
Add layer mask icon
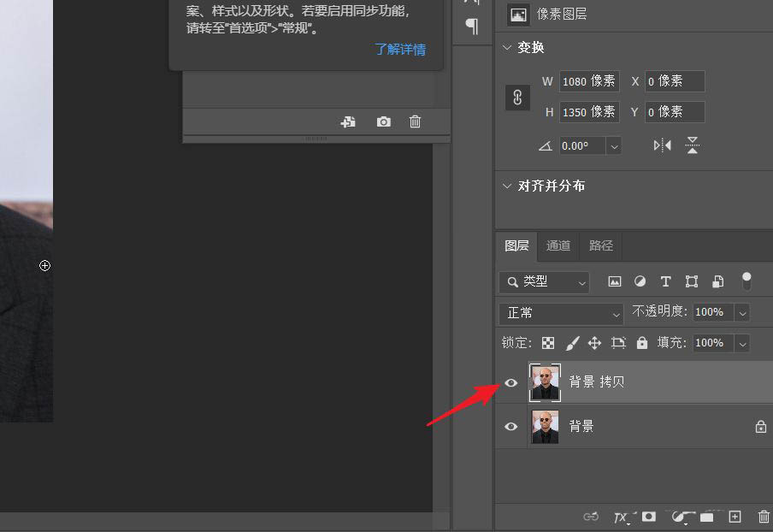point(649,517)
